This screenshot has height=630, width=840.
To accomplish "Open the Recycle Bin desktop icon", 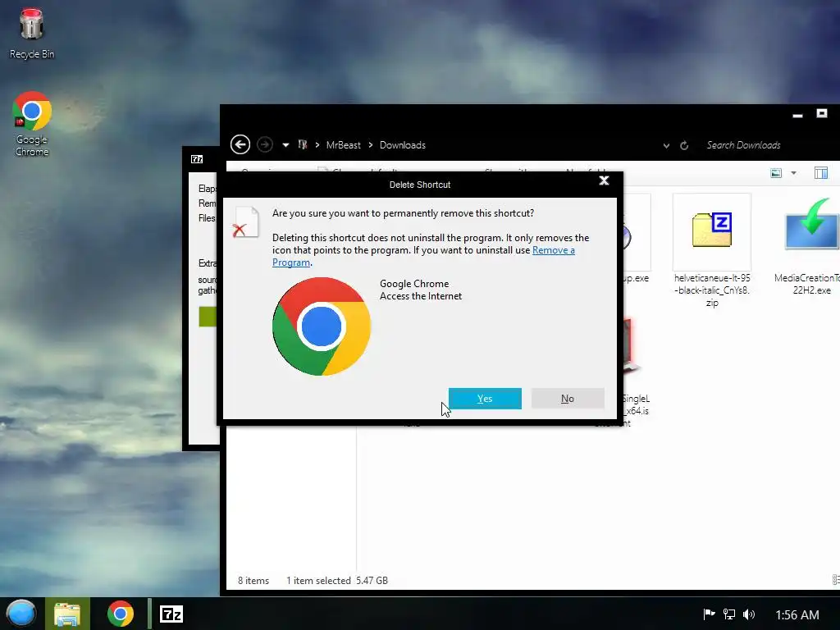I will tap(32, 33).
